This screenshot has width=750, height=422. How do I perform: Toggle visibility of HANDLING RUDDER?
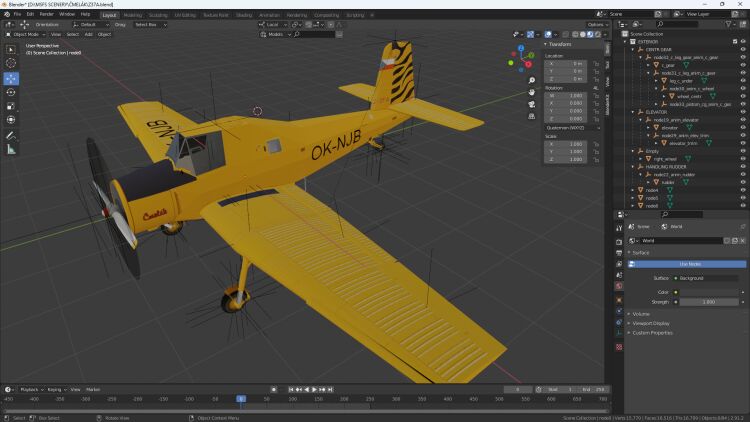742,166
